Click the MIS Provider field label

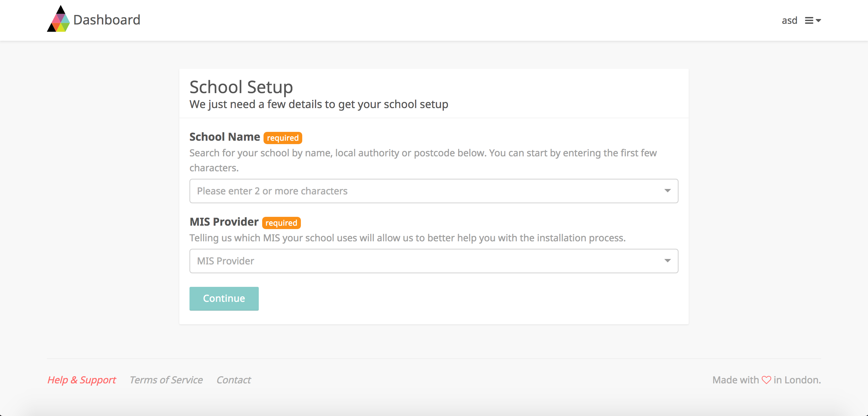coord(224,222)
